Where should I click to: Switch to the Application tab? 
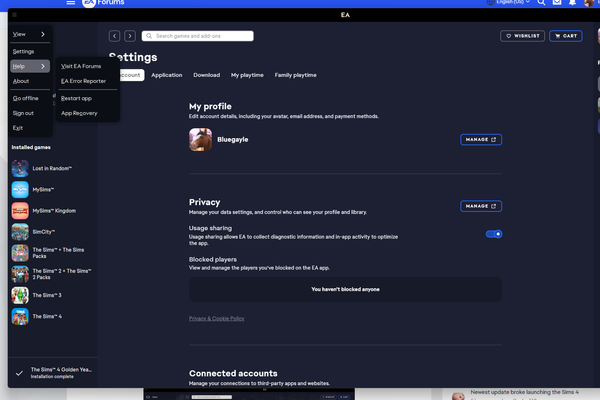[166, 75]
